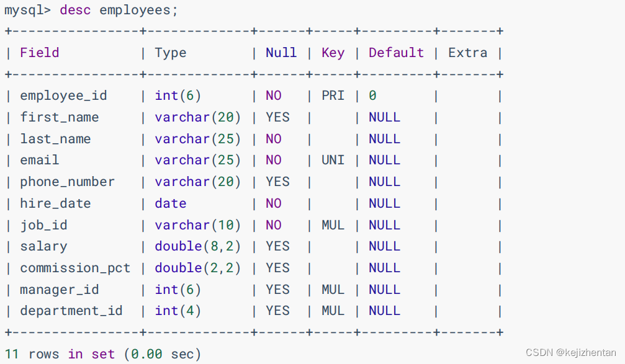Click 'NO' in the job_id row

click(274, 226)
